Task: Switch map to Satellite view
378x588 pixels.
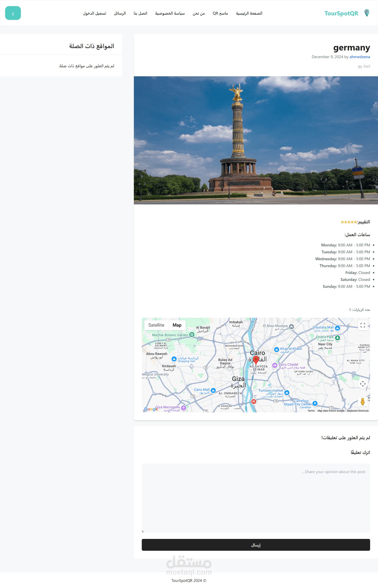Action: pos(156,325)
